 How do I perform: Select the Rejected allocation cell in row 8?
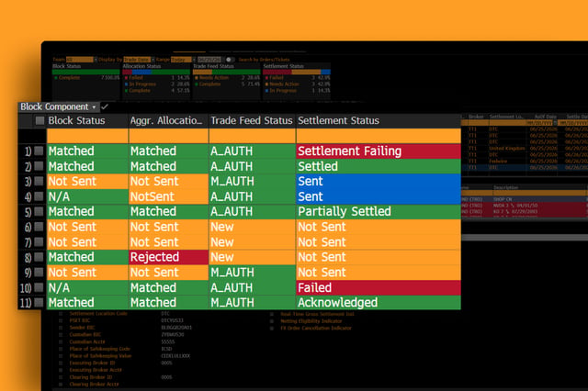pos(168,257)
